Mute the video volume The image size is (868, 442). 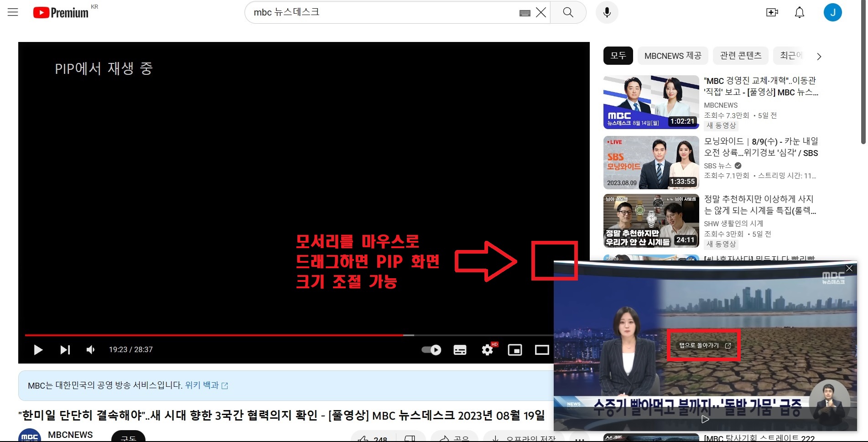[90, 350]
